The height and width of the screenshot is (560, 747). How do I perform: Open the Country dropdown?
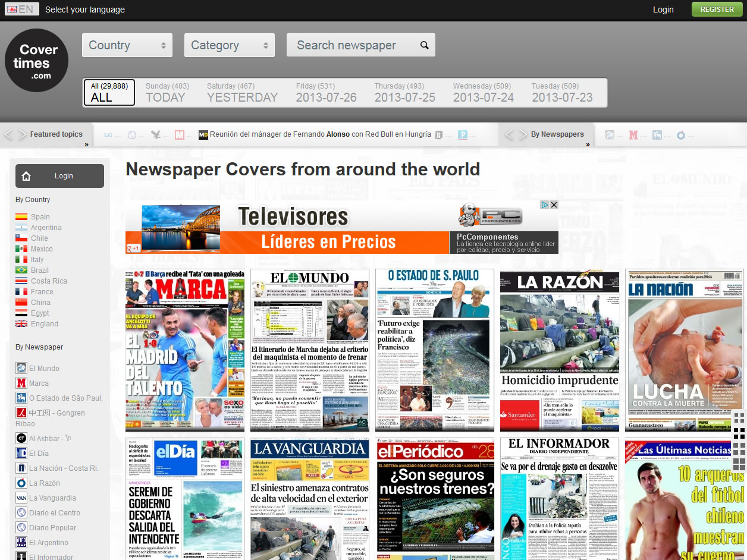[127, 45]
